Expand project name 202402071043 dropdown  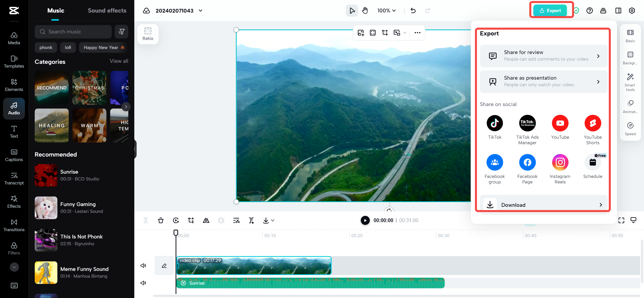point(200,11)
